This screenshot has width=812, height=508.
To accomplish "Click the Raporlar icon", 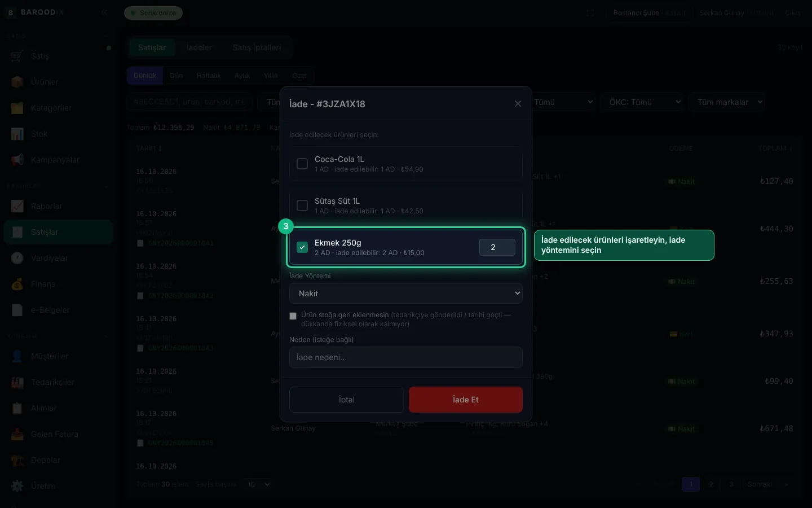I will click(x=17, y=206).
